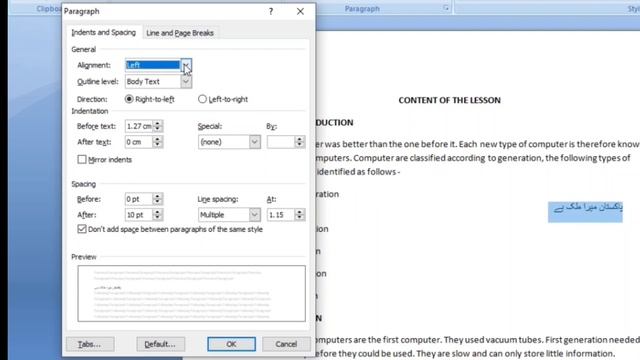640x360 pixels.
Task: Click the After text indentation field
Action: click(x=139, y=142)
